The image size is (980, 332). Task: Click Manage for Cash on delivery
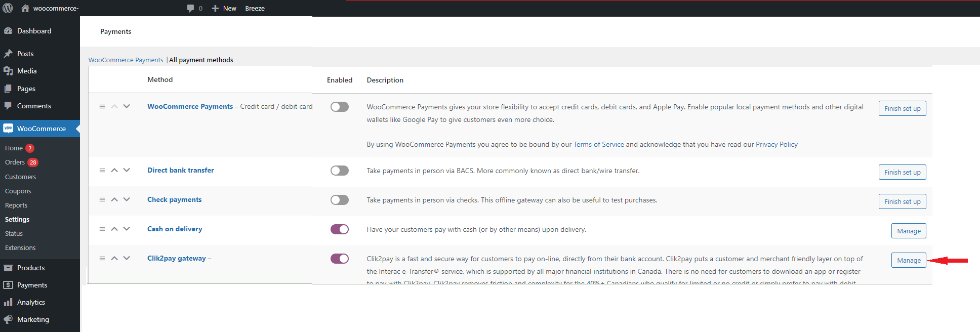909,231
